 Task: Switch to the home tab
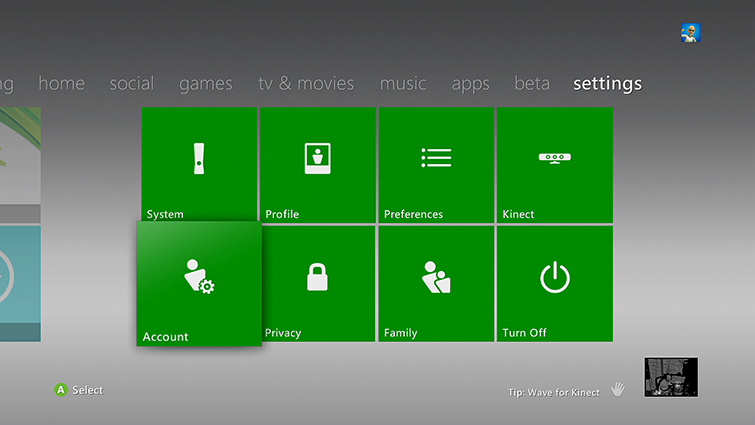tap(61, 84)
